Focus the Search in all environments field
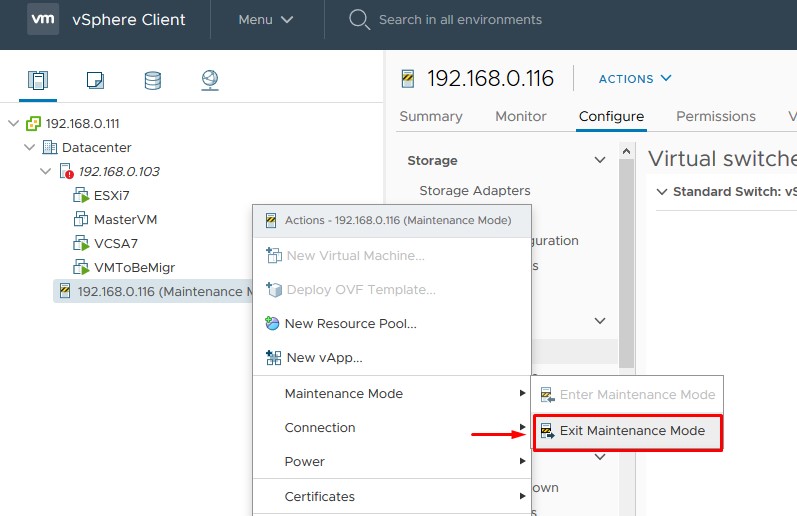Image resolution: width=797 pixels, height=516 pixels. (460, 20)
